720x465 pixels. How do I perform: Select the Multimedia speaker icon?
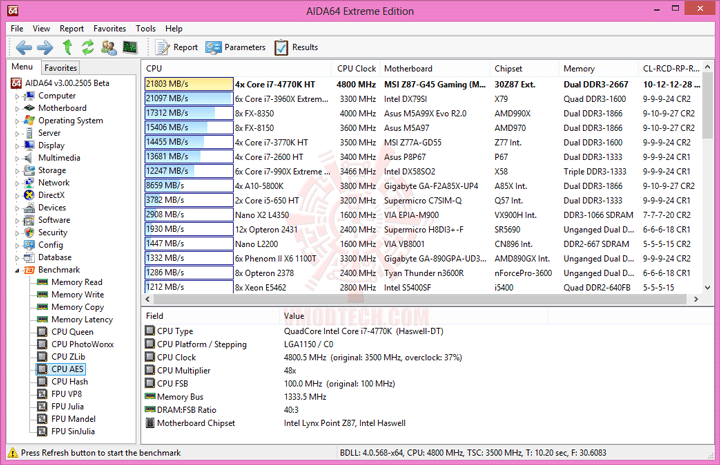[x=29, y=157]
